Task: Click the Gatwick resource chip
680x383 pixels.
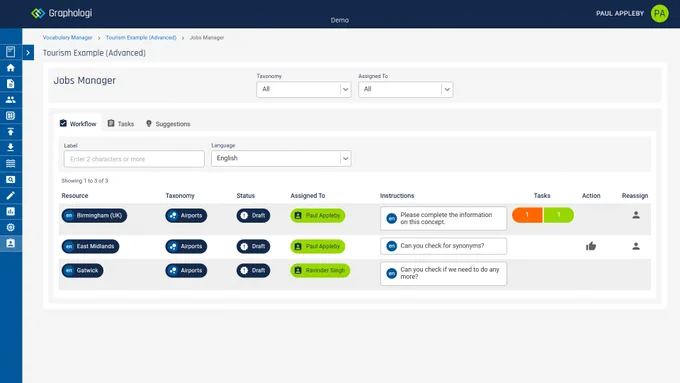Action: click(x=82, y=271)
